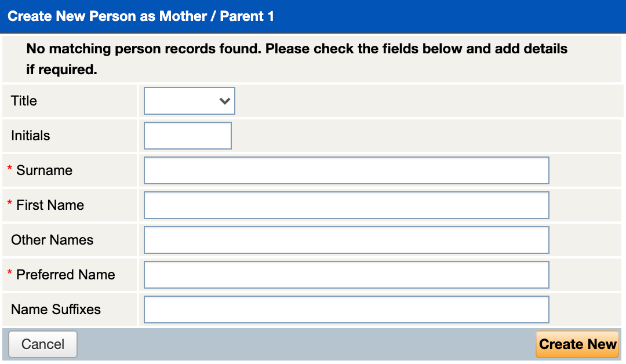Click the Surname text field

coord(345,170)
